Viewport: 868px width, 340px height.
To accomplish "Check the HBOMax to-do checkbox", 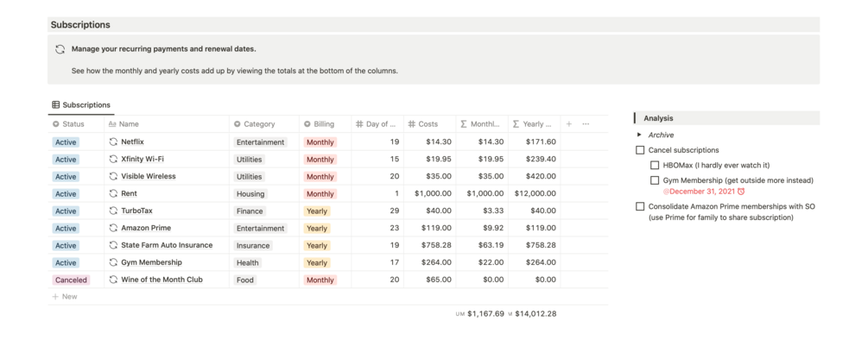I will coord(655,165).
